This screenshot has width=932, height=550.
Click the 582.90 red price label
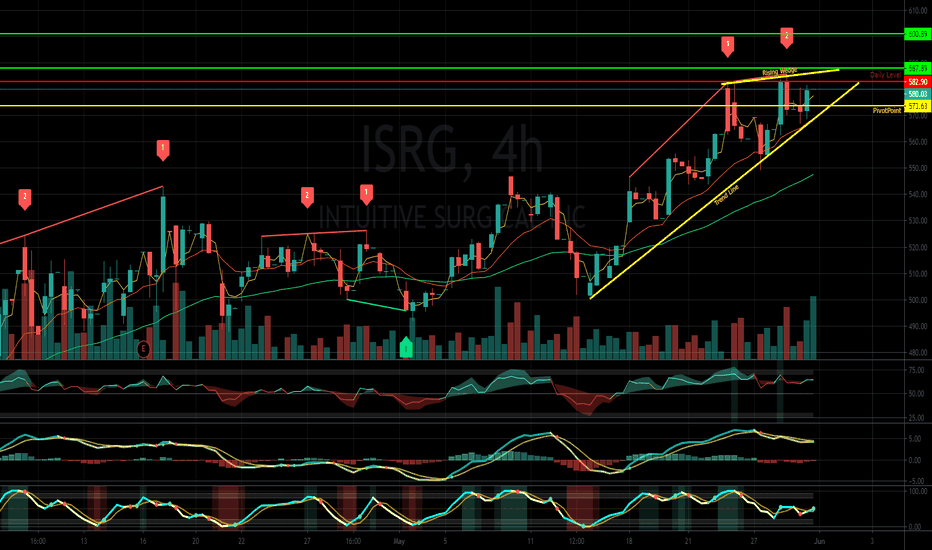click(917, 82)
